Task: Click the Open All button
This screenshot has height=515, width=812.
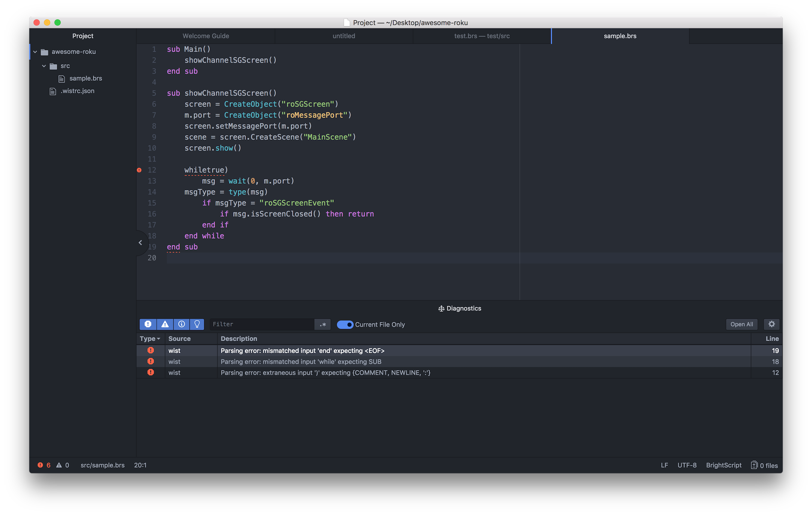Action: (741, 324)
